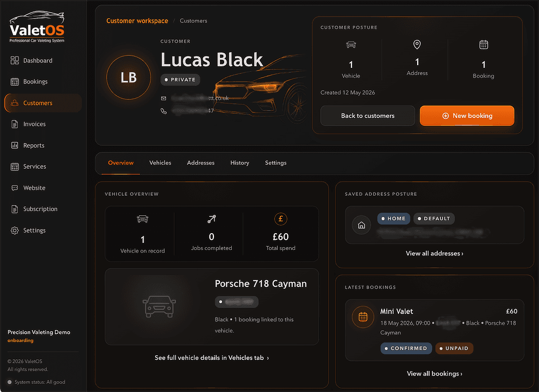Click the Services calendar icon
539x392 pixels.
[x=15, y=166]
